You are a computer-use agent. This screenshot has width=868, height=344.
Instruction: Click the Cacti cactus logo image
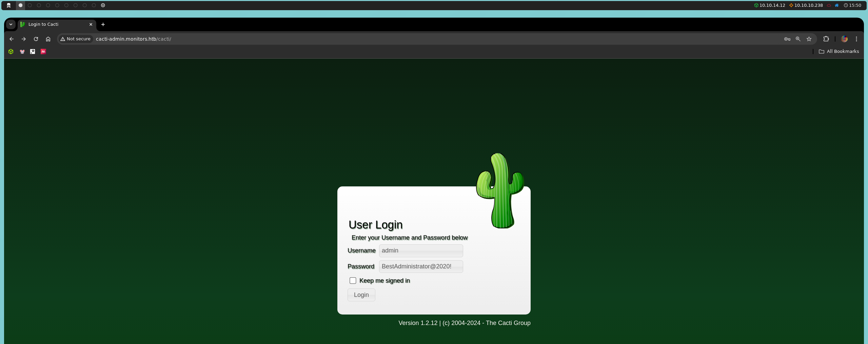500,190
